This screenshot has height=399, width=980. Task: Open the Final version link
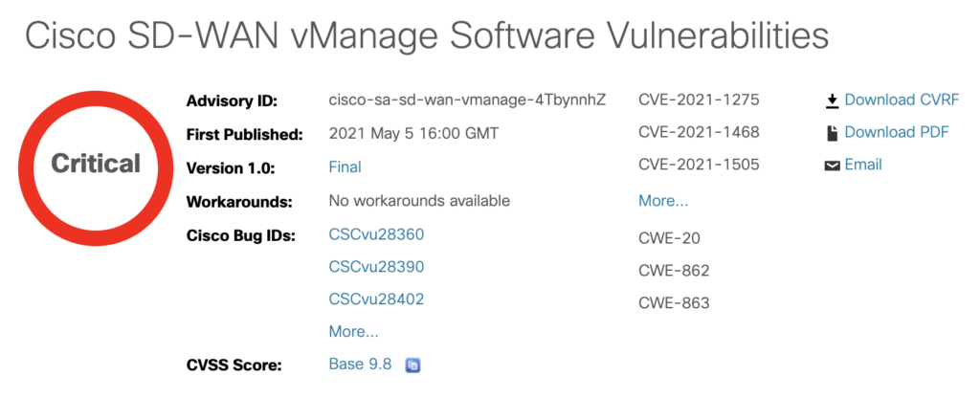click(345, 166)
